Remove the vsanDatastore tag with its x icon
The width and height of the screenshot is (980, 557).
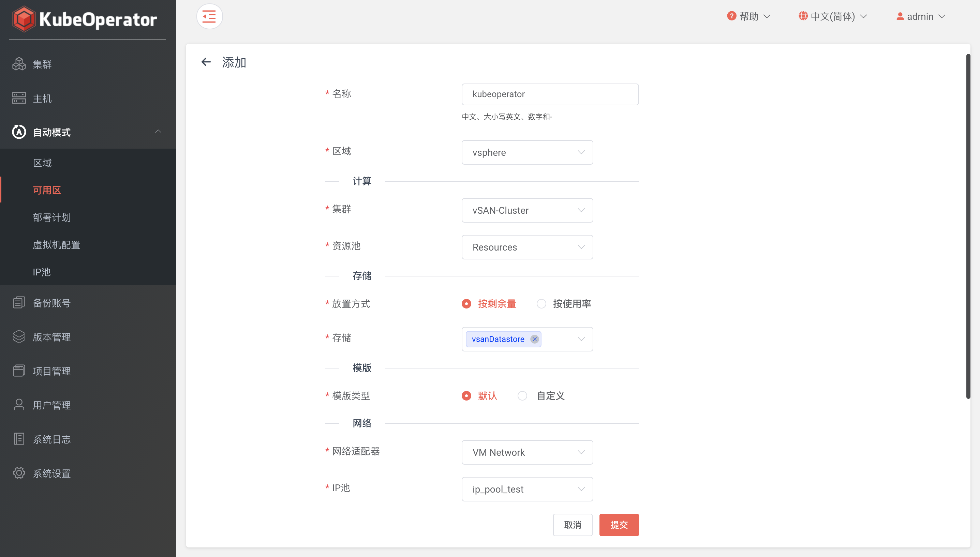pos(535,339)
